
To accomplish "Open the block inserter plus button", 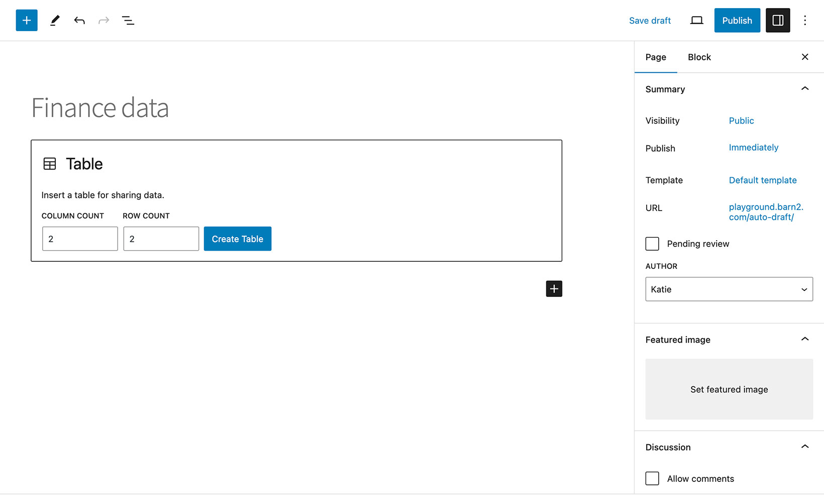I will (x=27, y=21).
